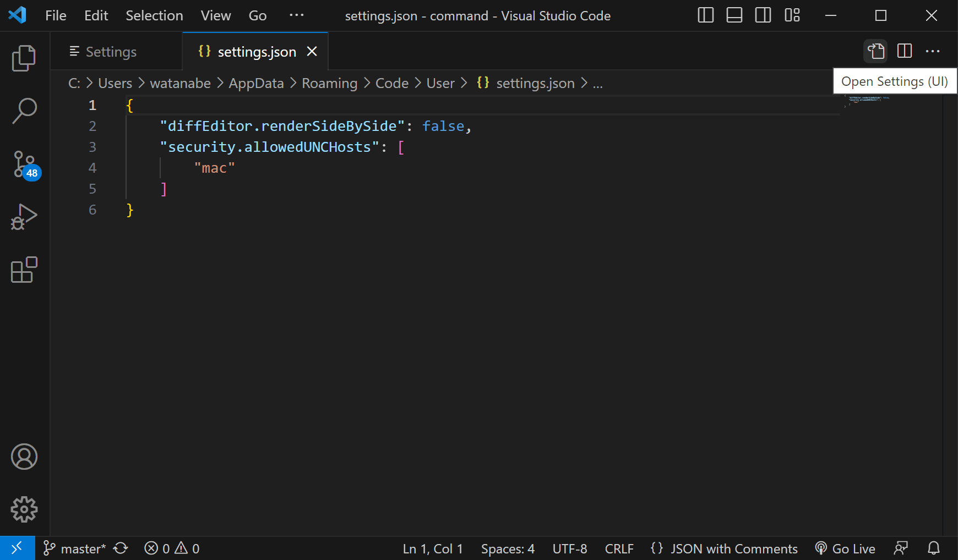
Task: Click the VS Code logo icon
Action: click(17, 15)
